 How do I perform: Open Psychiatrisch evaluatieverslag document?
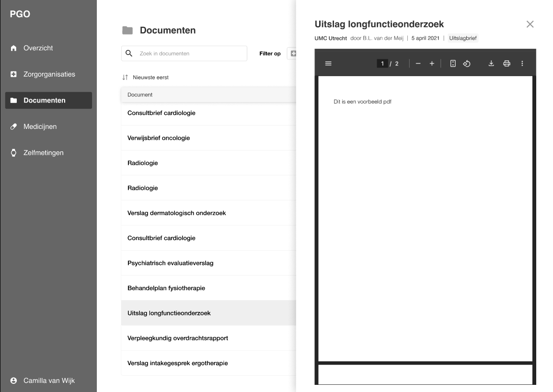pos(170,263)
